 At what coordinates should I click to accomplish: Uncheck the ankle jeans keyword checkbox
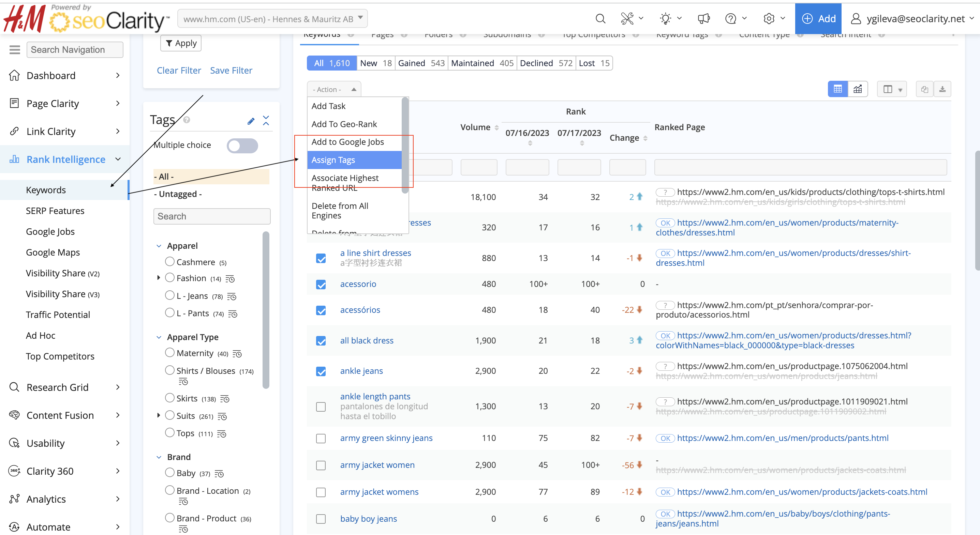tap(321, 371)
